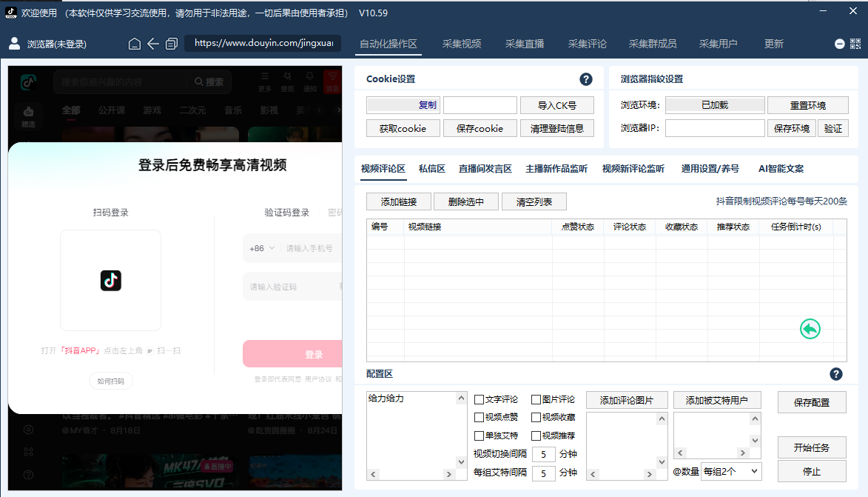This screenshot has height=497, width=868.
Task: Open the Cookie设置 help question mark
Action: tap(585, 79)
